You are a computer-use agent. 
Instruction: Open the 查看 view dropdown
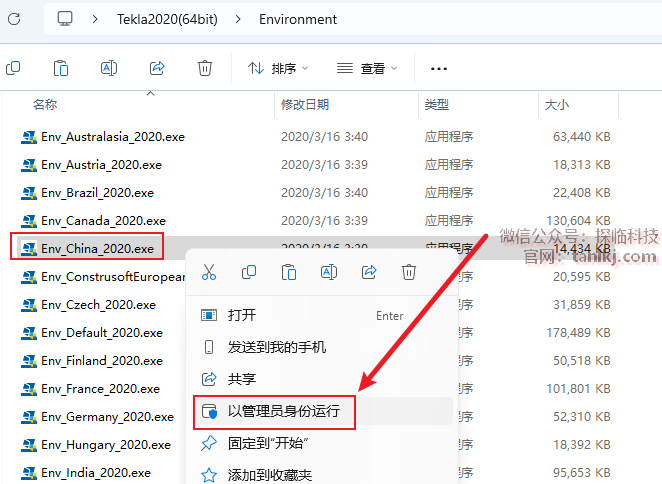(x=367, y=68)
